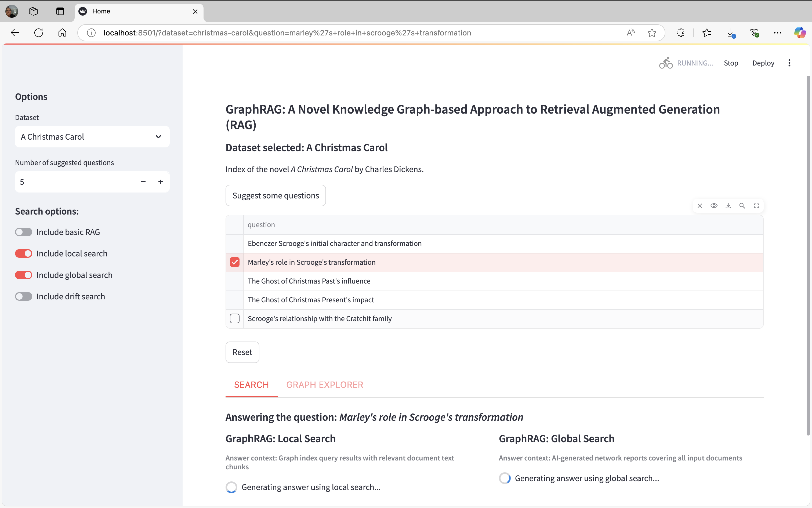Click the table fullscreen icon
Image resolution: width=812 pixels, height=508 pixels.
[756, 206]
